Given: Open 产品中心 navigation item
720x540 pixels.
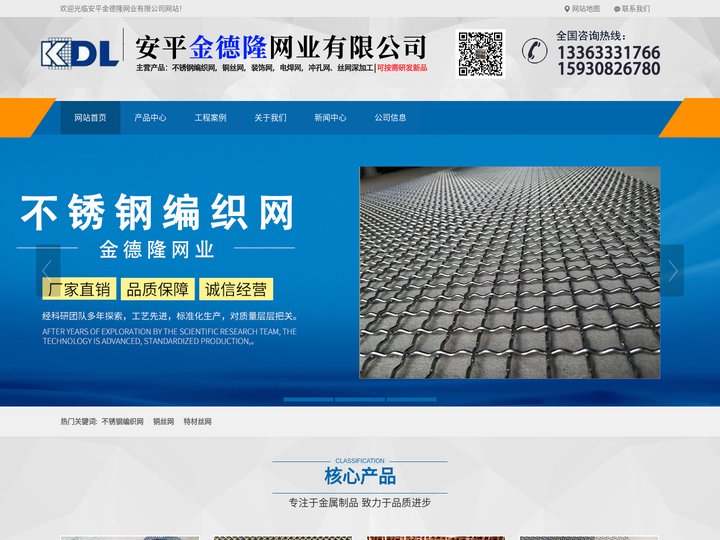Looking at the screenshot, I should pyautogui.click(x=150, y=118).
